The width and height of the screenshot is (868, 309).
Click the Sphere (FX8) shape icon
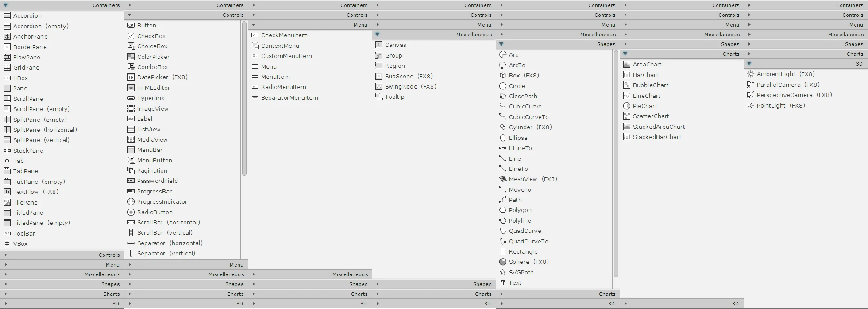pos(503,262)
